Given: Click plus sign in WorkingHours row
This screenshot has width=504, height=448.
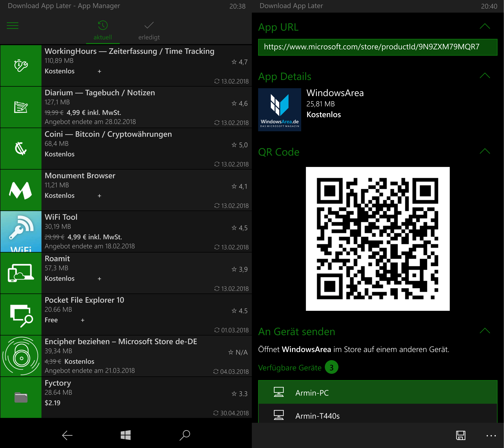Looking at the screenshot, I should tap(99, 71).
